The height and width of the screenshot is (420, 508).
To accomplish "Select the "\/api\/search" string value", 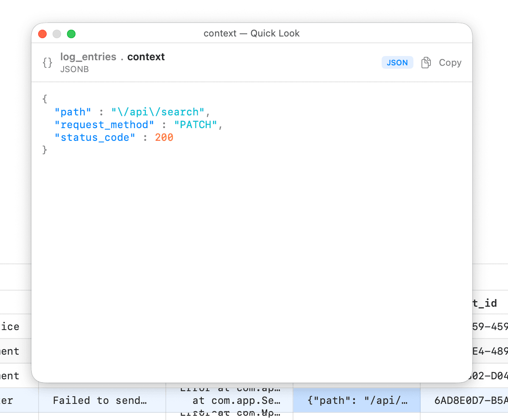I will click(x=158, y=112).
